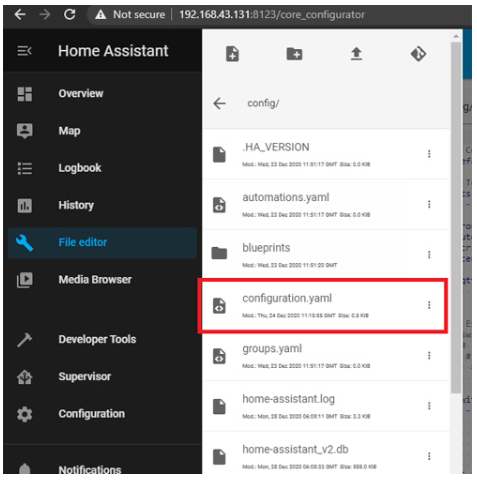
Task: Reload the browser page
Action: 70,14
